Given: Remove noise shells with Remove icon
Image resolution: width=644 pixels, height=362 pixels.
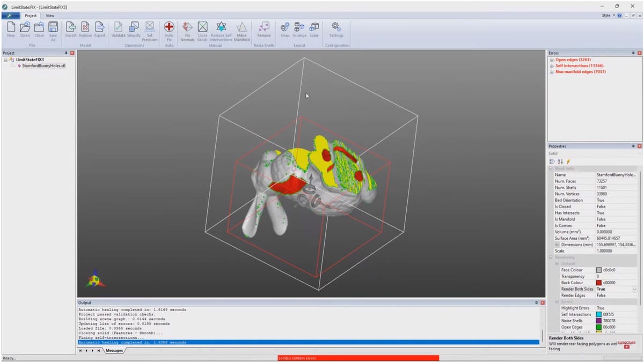Looking at the screenshot, I should point(264,29).
